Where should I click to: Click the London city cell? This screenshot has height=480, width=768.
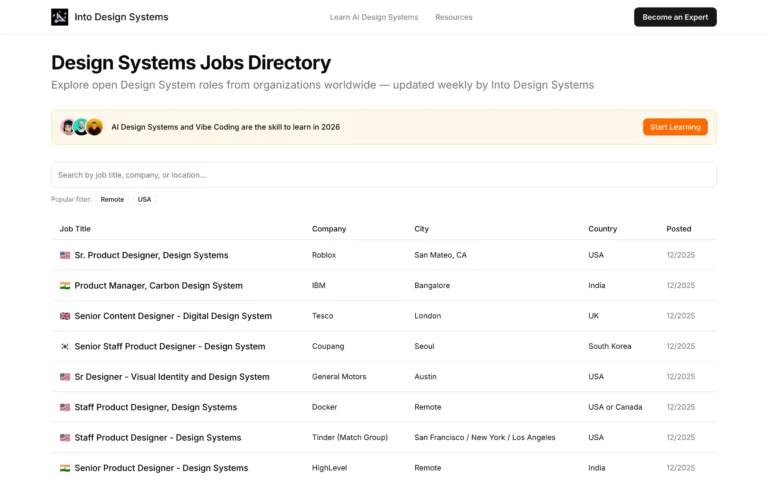coord(428,316)
